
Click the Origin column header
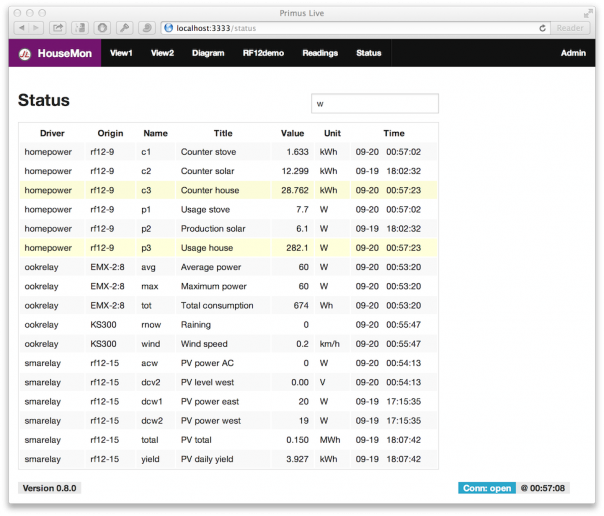point(110,133)
